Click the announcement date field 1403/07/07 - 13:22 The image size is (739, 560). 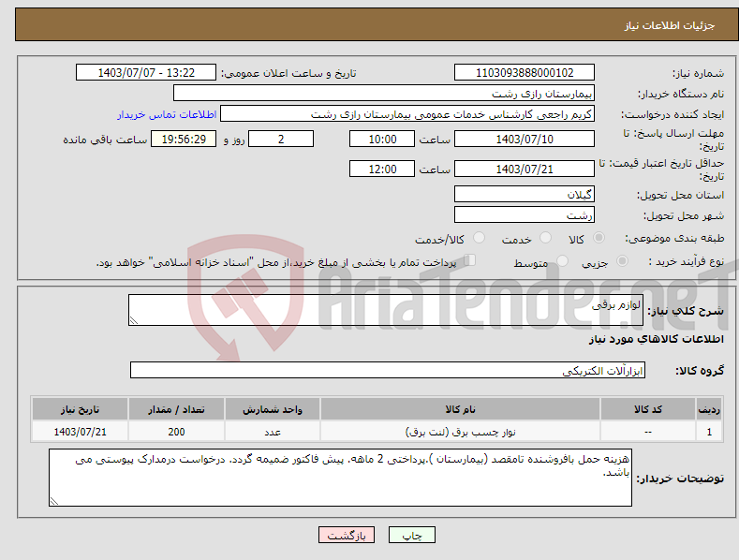point(145,73)
